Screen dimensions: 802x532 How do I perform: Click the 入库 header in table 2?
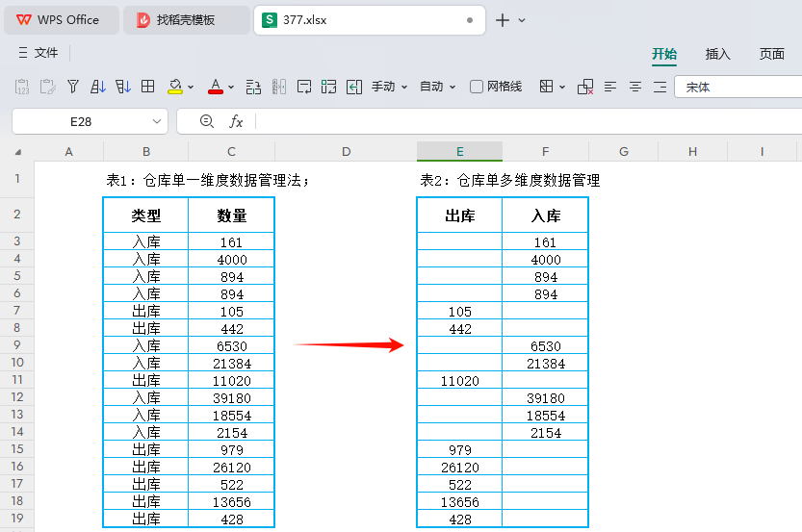[546, 215]
